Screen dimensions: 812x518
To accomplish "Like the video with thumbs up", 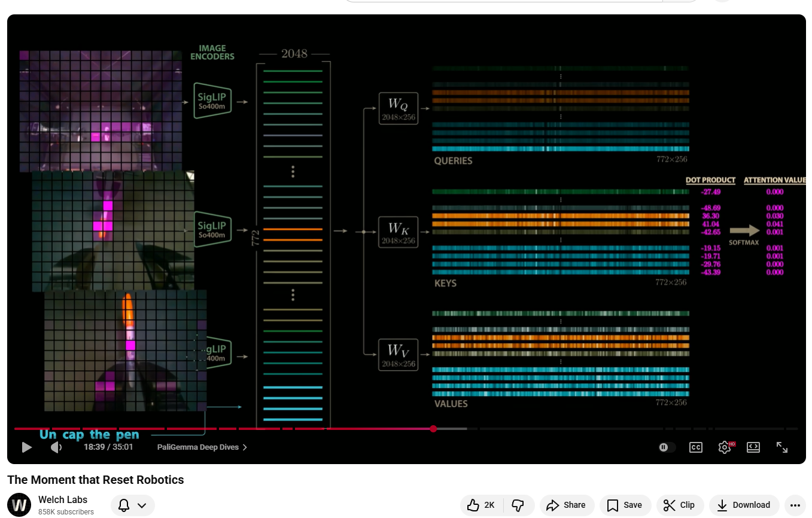I will (x=480, y=505).
